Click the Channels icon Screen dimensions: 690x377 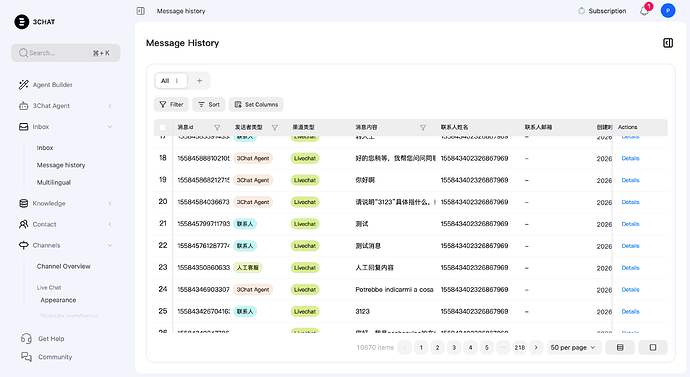click(x=23, y=245)
